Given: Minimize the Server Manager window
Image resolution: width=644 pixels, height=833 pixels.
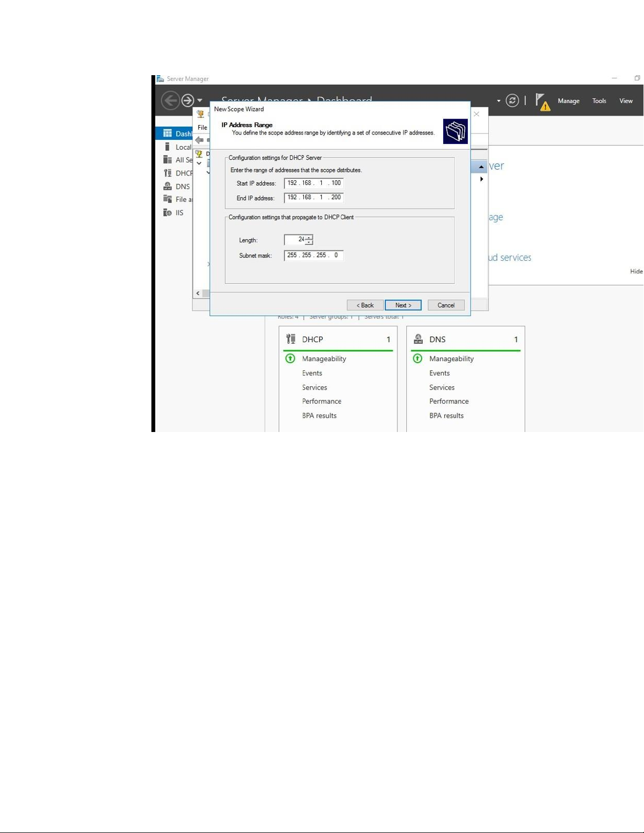Looking at the screenshot, I should 614,78.
